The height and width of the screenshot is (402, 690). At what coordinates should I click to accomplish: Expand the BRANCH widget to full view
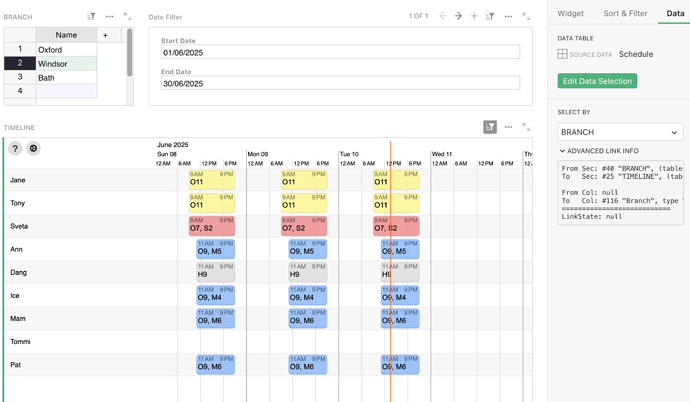coord(127,17)
